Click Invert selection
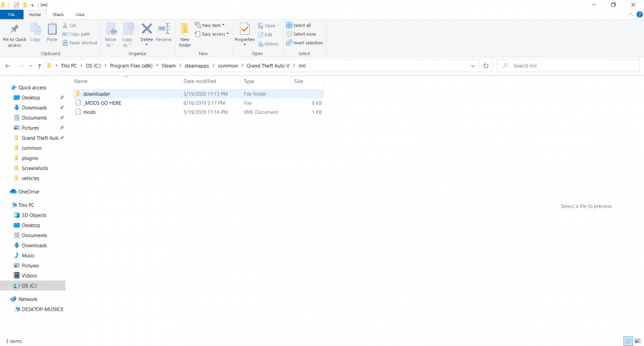Viewport: 644px width, 346px height. 305,43
